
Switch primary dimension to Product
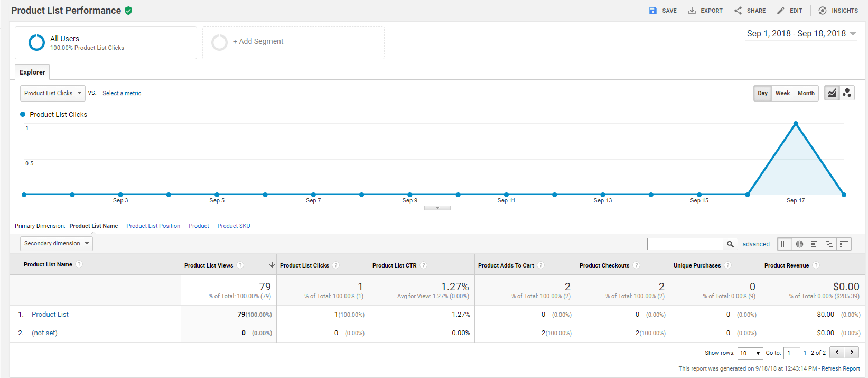pos(199,226)
